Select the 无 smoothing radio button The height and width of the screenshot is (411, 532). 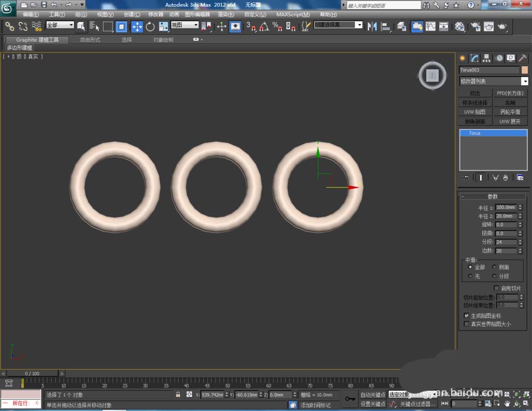pyautogui.click(x=470, y=276)
